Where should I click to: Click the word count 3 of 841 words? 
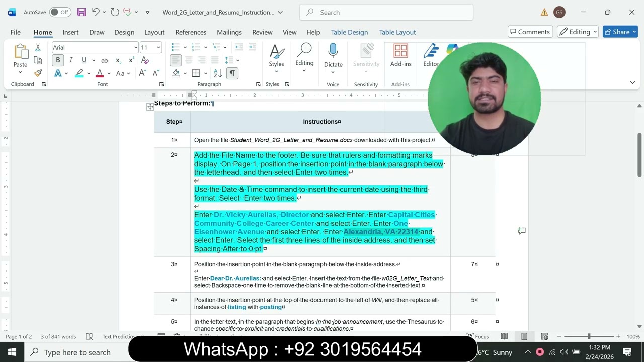[x=58, y=336]
